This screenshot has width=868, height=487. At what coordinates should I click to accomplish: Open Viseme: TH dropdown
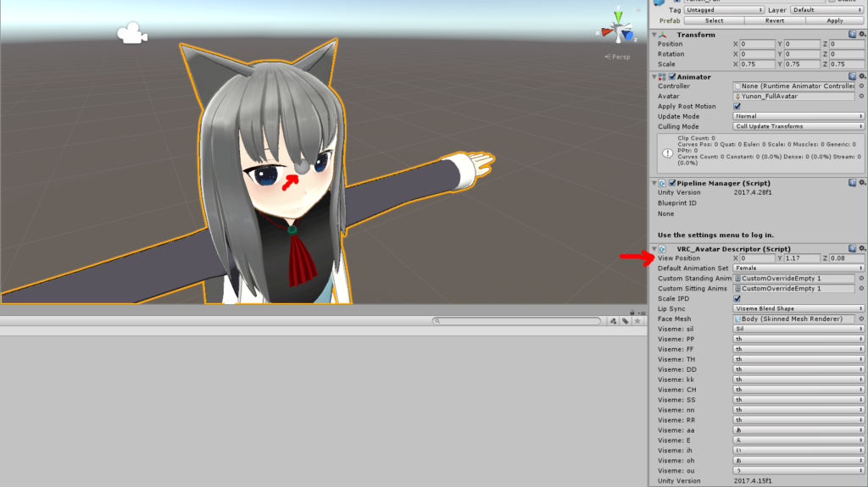point(798,359)
